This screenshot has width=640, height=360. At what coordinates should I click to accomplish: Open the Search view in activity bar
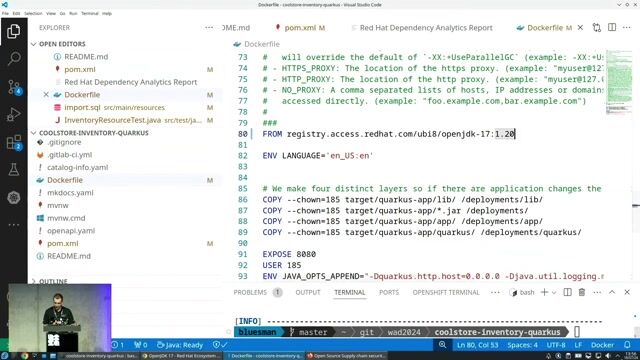[13, 58]
